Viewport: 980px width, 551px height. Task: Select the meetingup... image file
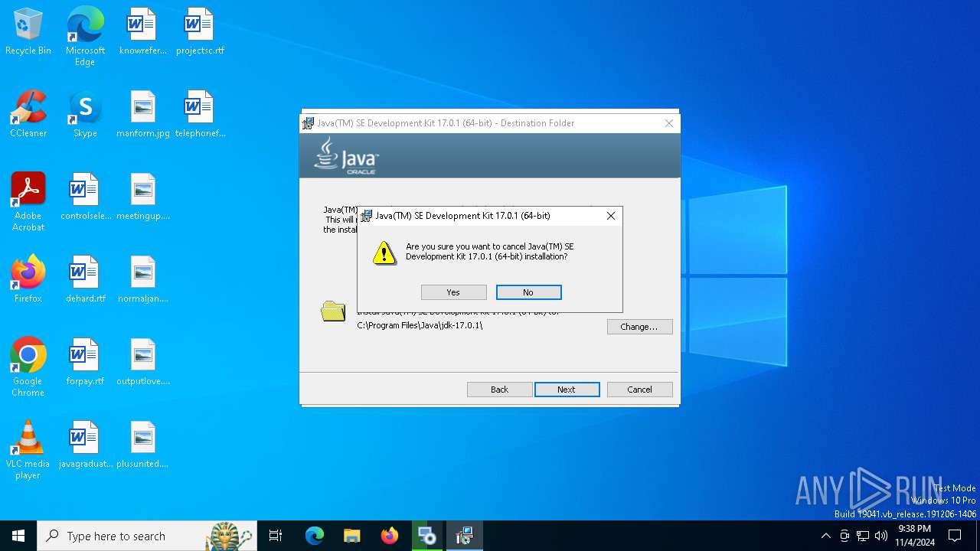pos(142,197)
